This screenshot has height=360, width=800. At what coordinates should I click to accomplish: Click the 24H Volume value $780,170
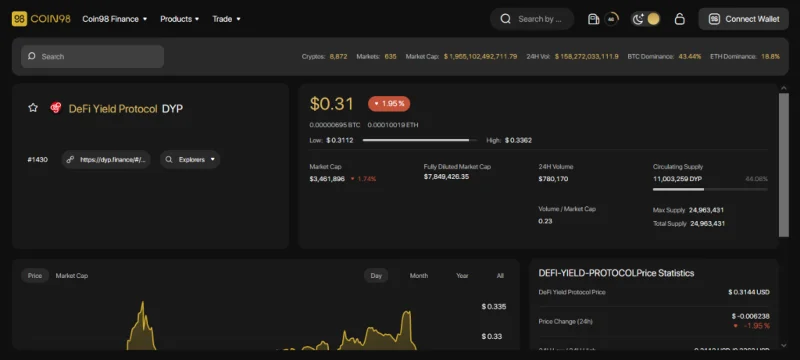tap(553, 179)
